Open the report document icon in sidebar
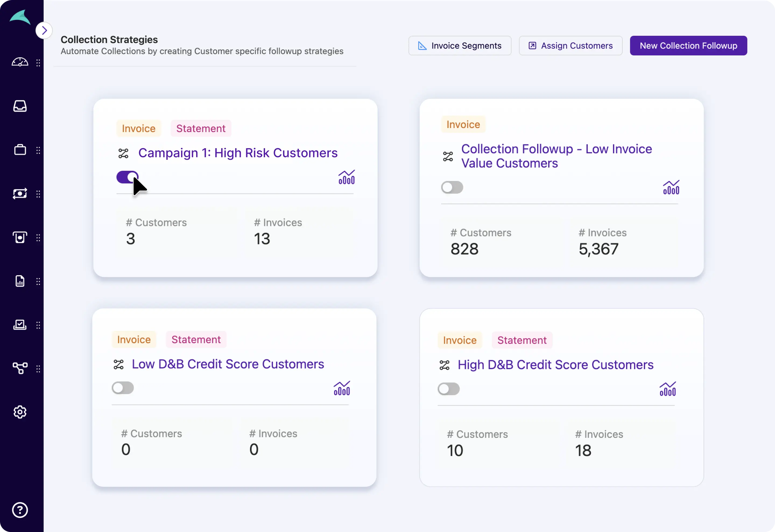Image resolution: width=775 pixels, height=532 pixels. [20, 281]
